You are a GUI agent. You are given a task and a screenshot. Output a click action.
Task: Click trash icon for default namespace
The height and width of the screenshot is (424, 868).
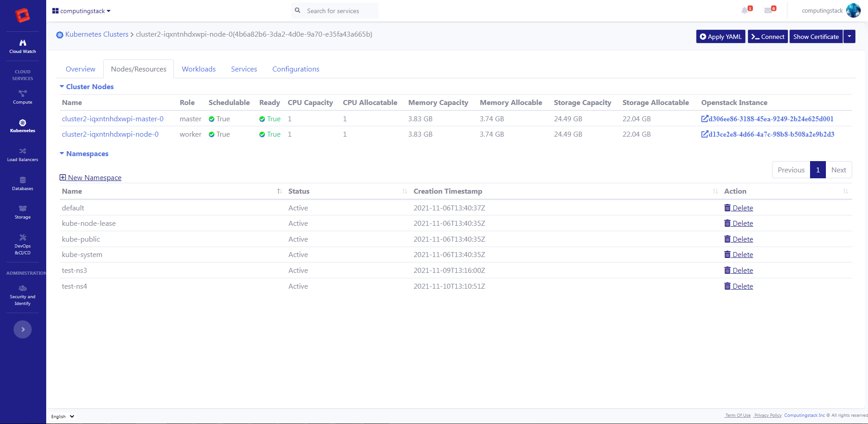click(x=727, y=208)
